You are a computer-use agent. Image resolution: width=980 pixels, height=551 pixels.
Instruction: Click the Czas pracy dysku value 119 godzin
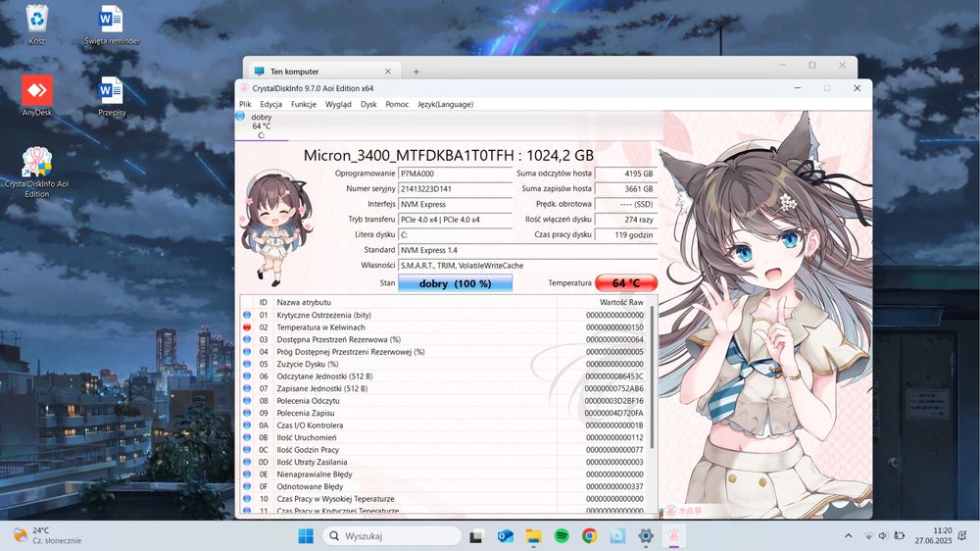click(625, 235)
